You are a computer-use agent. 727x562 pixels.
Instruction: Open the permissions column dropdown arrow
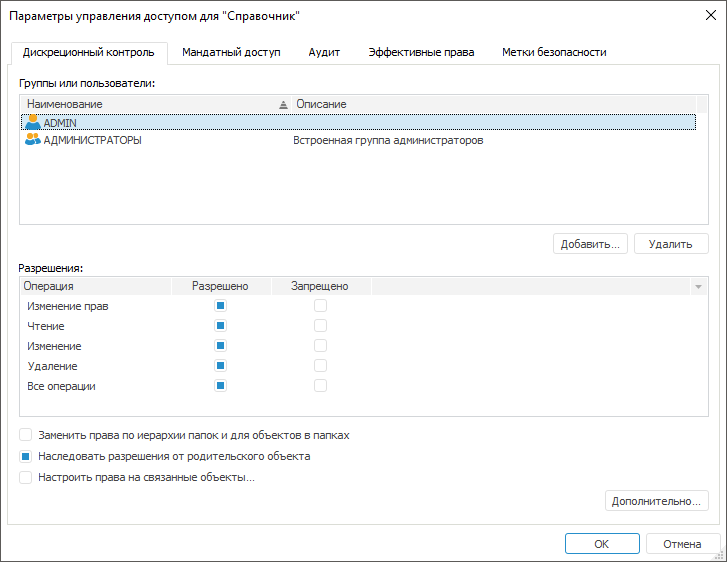pos(698,287)
